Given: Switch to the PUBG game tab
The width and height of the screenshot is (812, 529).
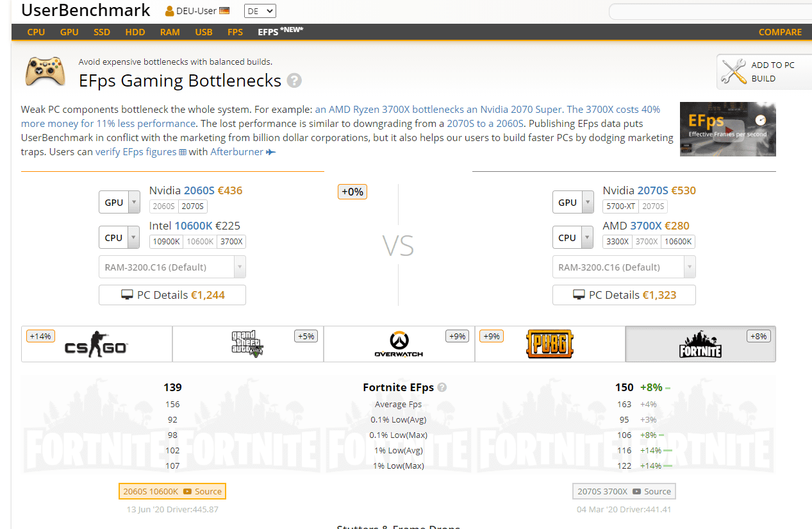Looking at the screenshot, I should 550,344.
